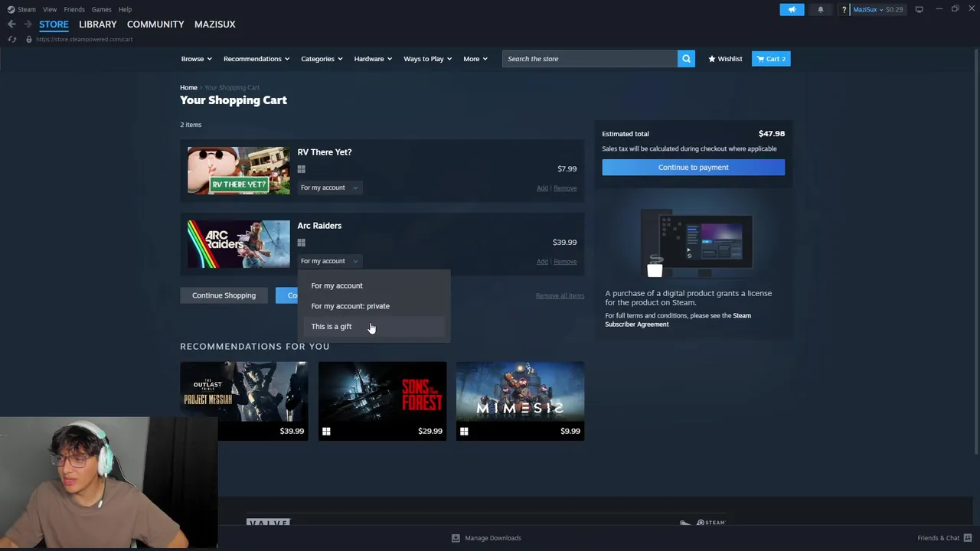Click the Windows icon on Sons of the Forest
The height and width of the screenshot is (551, 980).
326,432
